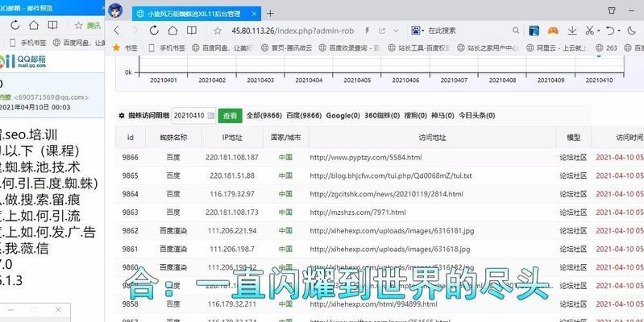Open the 百度网盘 bookmark in the right browser
Screen dimensions: 644x322
[x=222, y=48]
